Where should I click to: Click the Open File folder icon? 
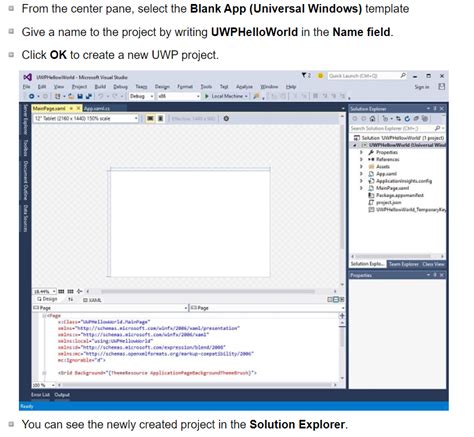pos(71,96)
